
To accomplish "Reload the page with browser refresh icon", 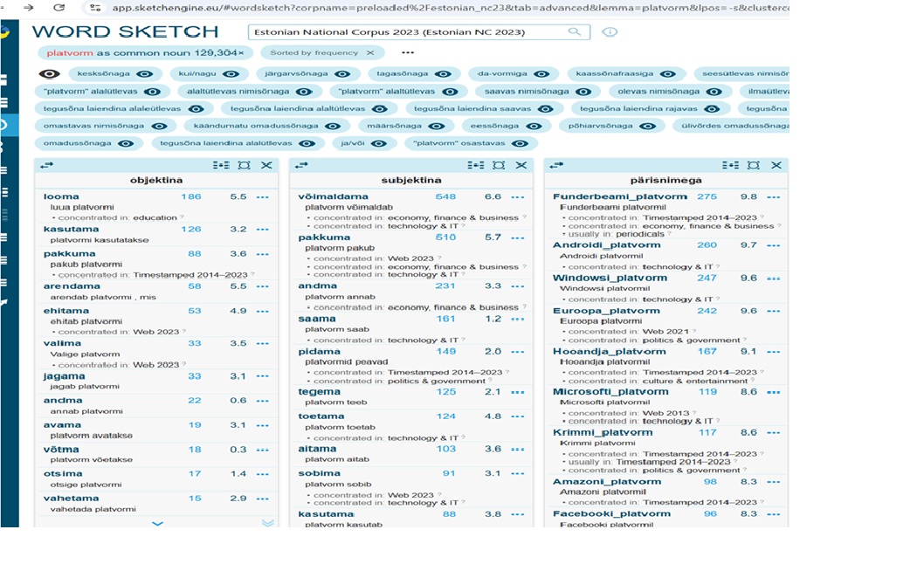I will click(x=59, y=8).
